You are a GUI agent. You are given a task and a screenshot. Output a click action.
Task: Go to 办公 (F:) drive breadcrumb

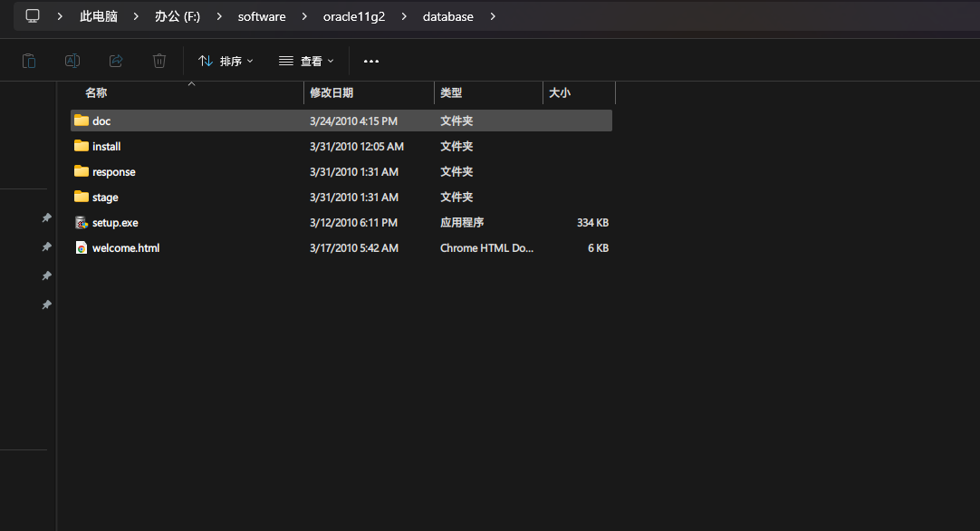click(178, 16)
